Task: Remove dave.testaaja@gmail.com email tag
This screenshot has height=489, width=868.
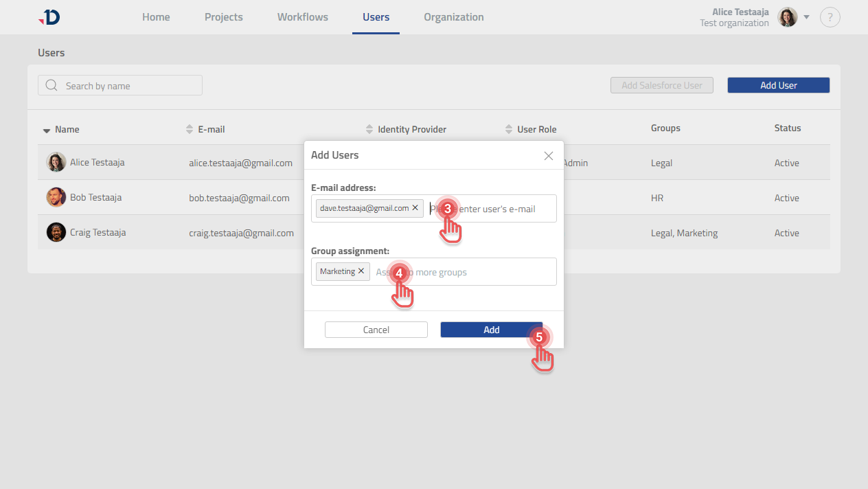Action: [415, 208]
